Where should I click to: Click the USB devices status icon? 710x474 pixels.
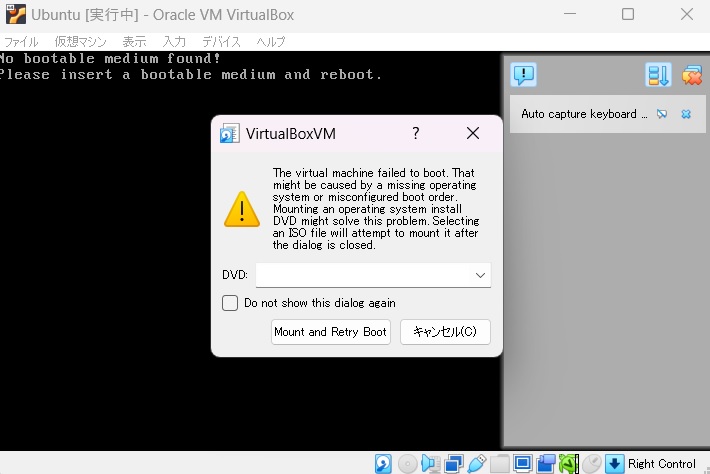tap(477, 464)
